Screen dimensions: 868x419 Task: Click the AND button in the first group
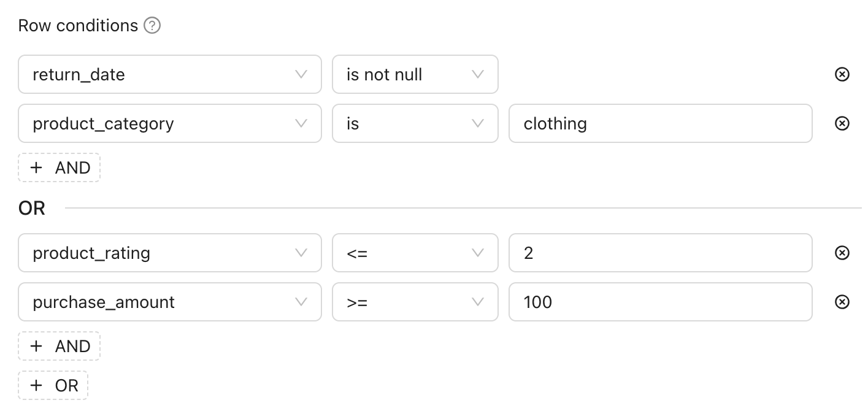[x=59, y=167]
